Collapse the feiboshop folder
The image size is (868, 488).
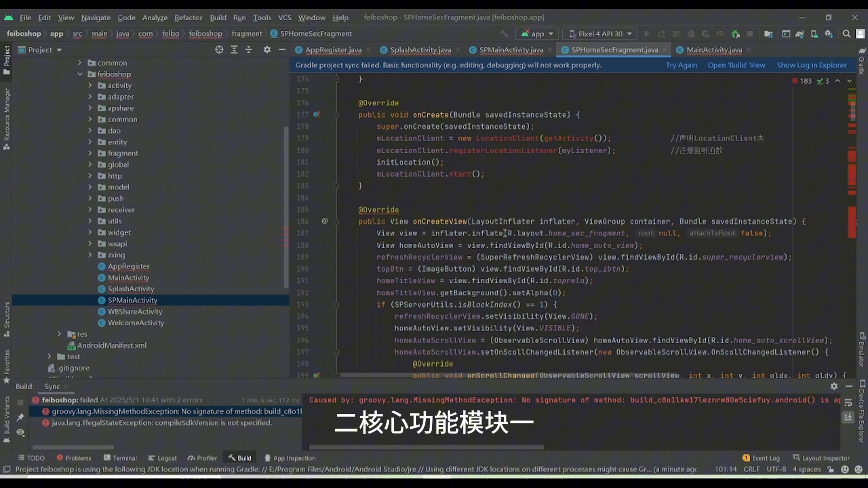point(80,74)
